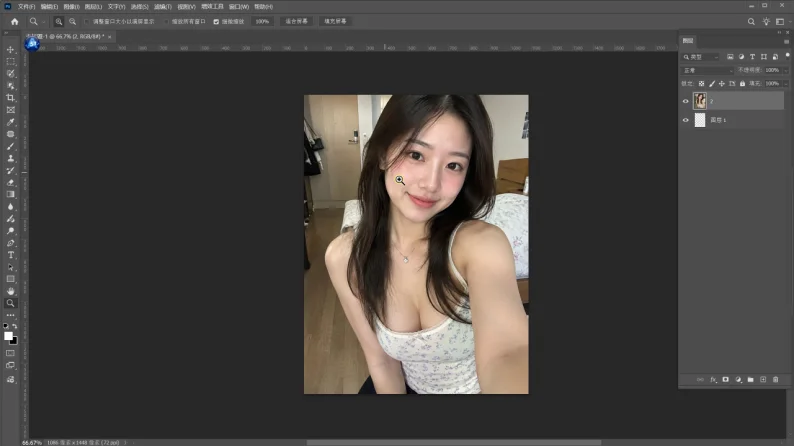
Task: Open the Edit Toolbar three-dots button
Action: [11, 315]
